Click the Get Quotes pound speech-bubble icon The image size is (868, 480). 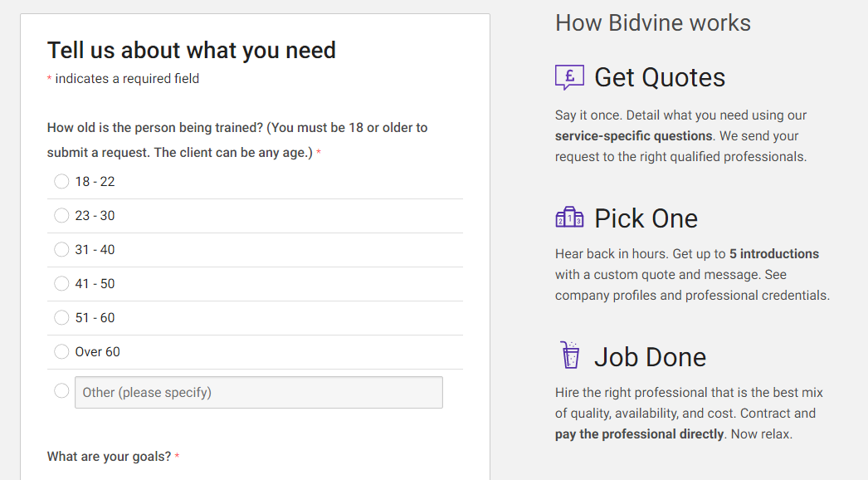tap(569, 77)
